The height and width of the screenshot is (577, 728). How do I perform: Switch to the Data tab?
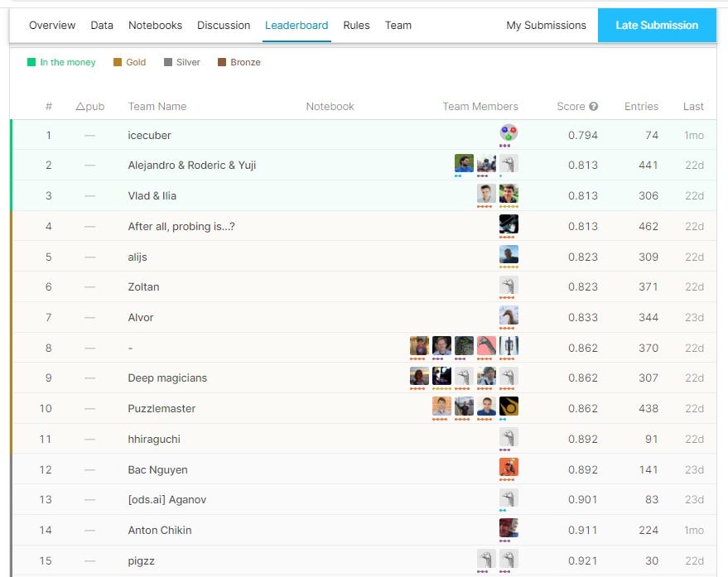[x=102, y=25]
